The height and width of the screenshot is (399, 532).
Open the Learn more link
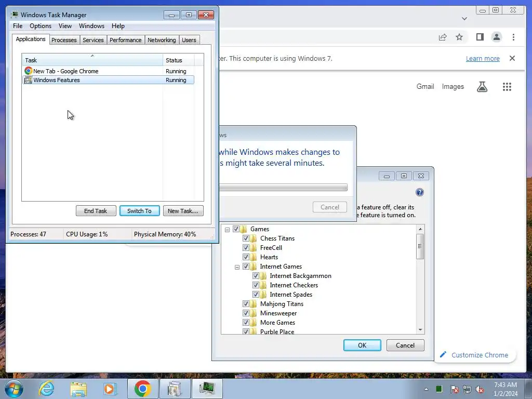(483, 58)
